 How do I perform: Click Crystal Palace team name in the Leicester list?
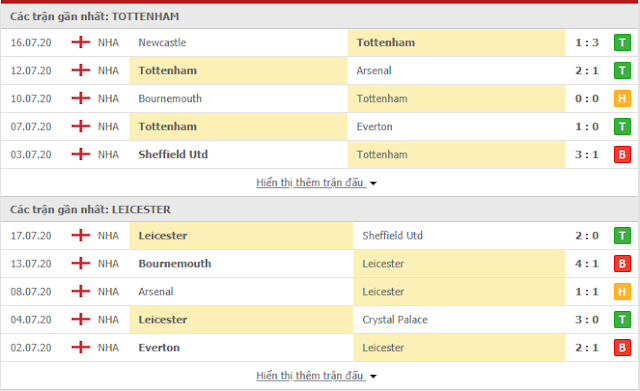395,320
